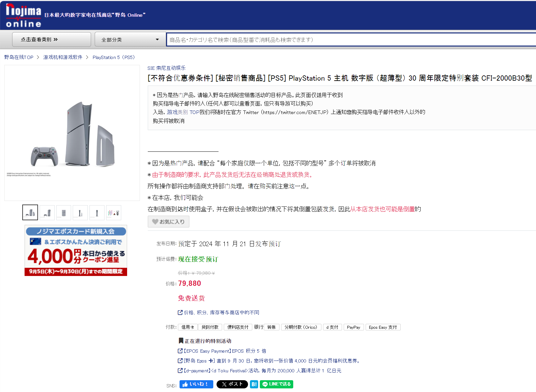This screenshot has height=392, width=536.
Task: Select 分期付款 (Orico) payment option
Action: (301, 327)
